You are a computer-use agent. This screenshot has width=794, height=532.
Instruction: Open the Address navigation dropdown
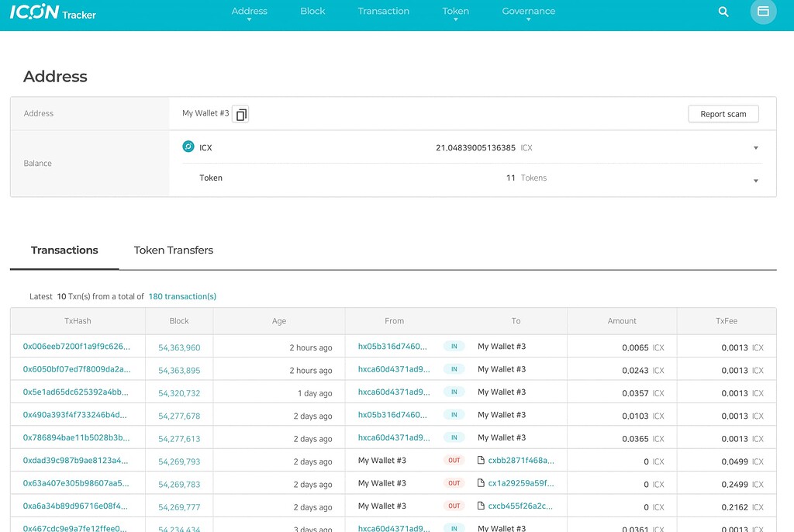[x=249, y=11]
